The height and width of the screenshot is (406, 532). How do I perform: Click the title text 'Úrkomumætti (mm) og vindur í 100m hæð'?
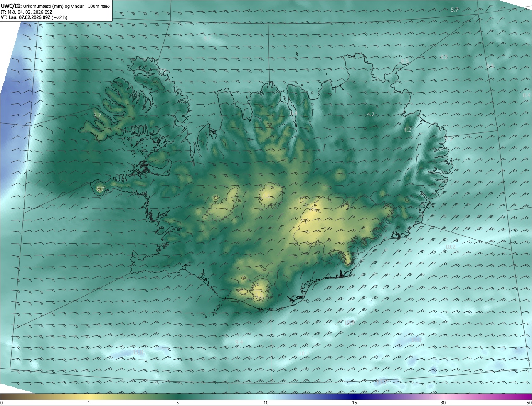click(x=66, y=6)
